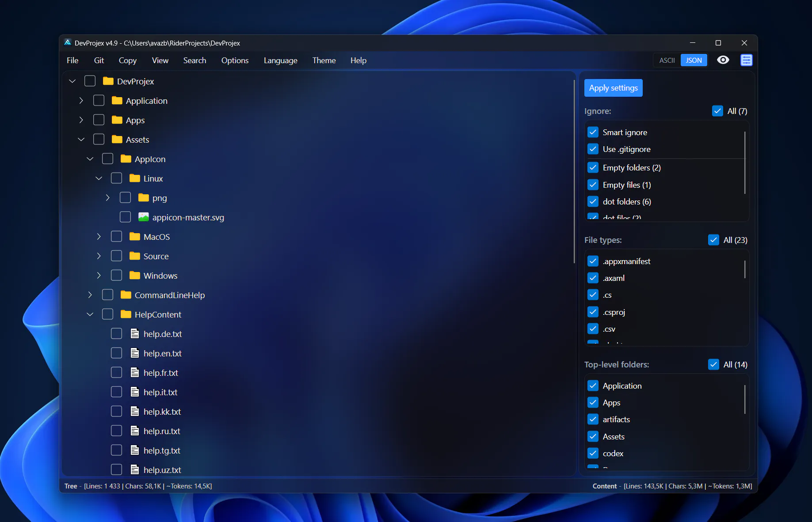
Task: Click the help.uz.txt file icon
Action: coord(135,469)
